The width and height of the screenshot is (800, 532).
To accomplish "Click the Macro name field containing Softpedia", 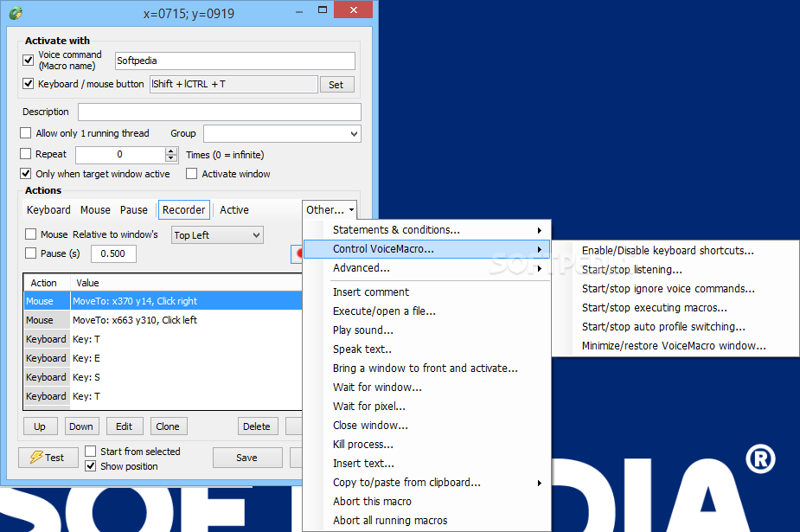I will 234,61.
